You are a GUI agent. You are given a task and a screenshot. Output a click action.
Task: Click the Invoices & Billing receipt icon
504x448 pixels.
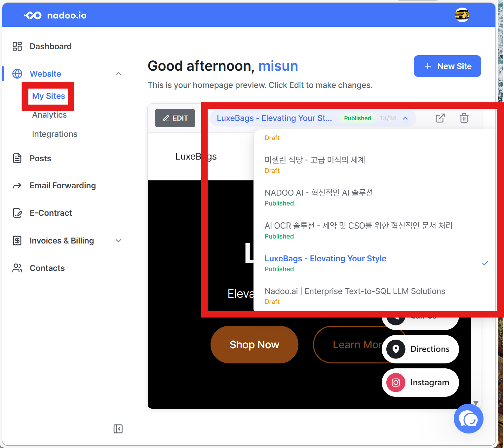(17, 241)
